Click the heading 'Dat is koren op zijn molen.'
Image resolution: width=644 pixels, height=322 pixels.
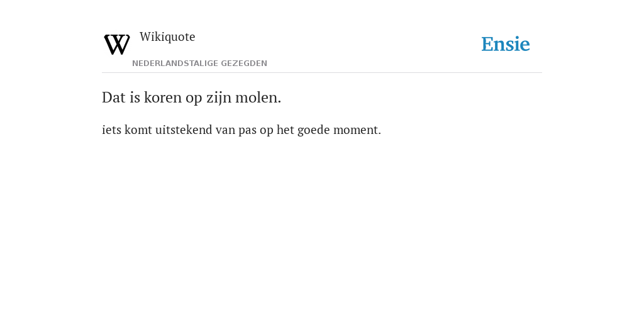point(191,97)
